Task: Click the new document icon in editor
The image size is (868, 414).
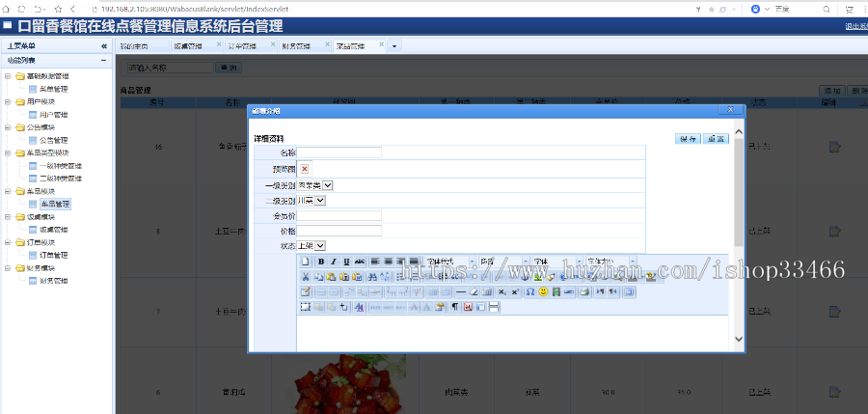Action: point(305,262)
